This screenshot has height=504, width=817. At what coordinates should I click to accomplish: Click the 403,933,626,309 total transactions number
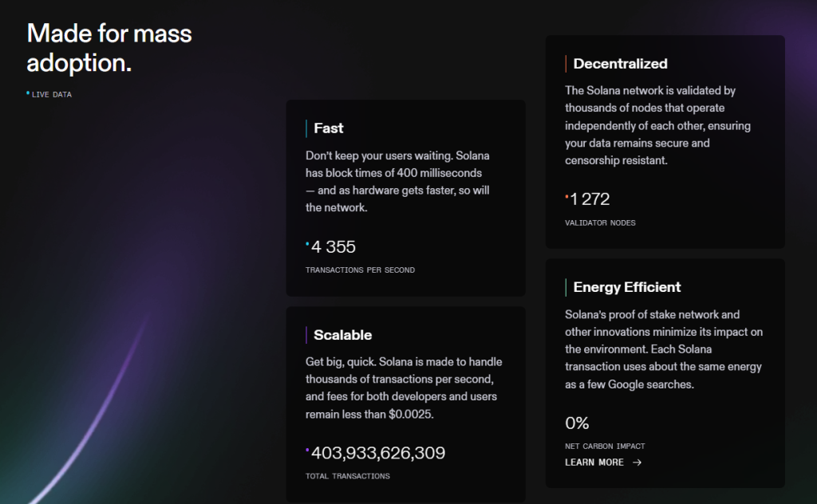377,454
